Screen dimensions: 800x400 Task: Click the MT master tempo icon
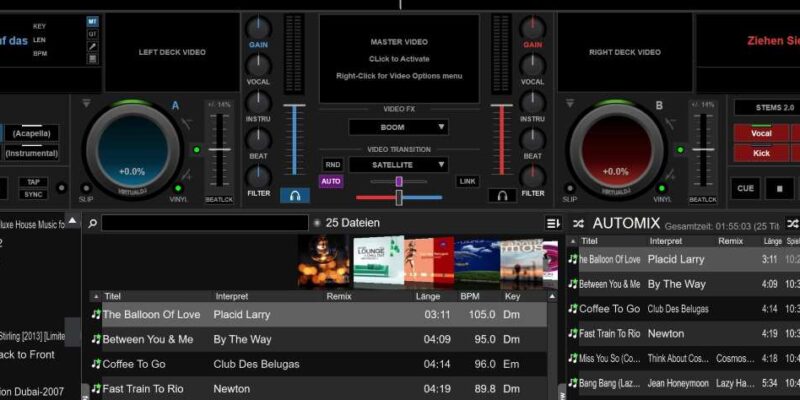[92, 21]
